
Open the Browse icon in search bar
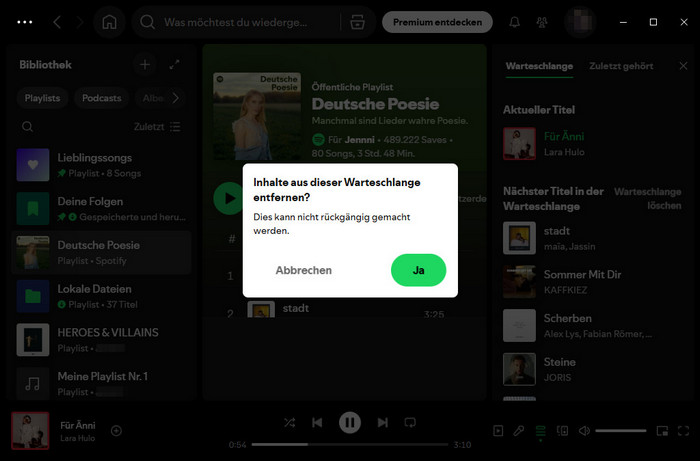click(x=357, y=21)
